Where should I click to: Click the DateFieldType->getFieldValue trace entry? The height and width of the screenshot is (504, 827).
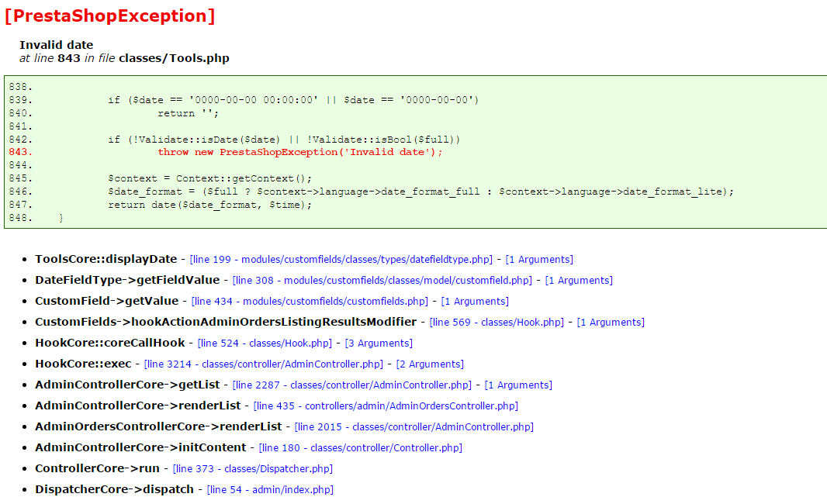pos(127,280)
